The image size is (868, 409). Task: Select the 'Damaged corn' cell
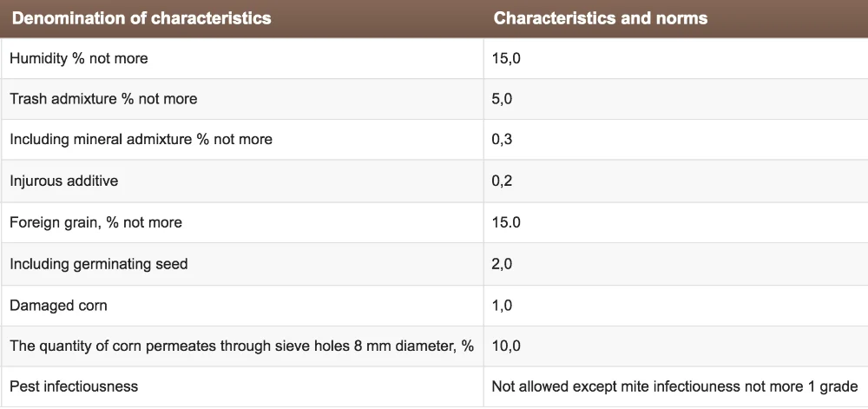(x=58, y=306)
